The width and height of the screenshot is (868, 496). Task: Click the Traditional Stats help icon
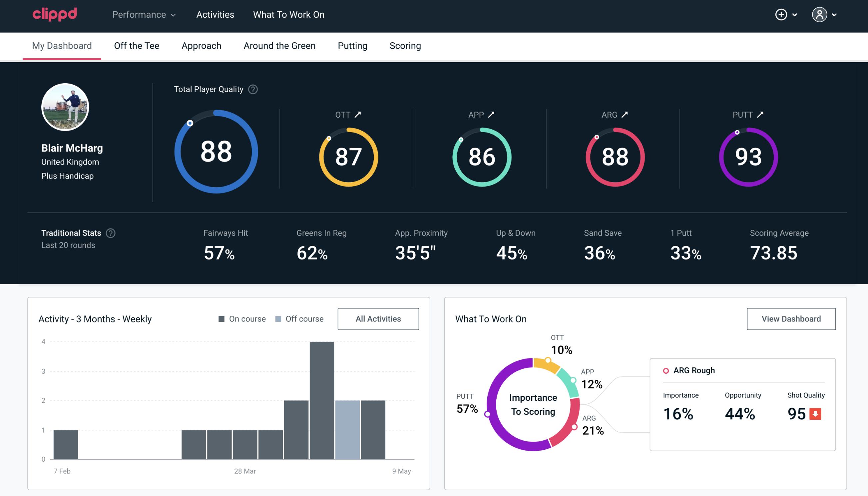110,233
